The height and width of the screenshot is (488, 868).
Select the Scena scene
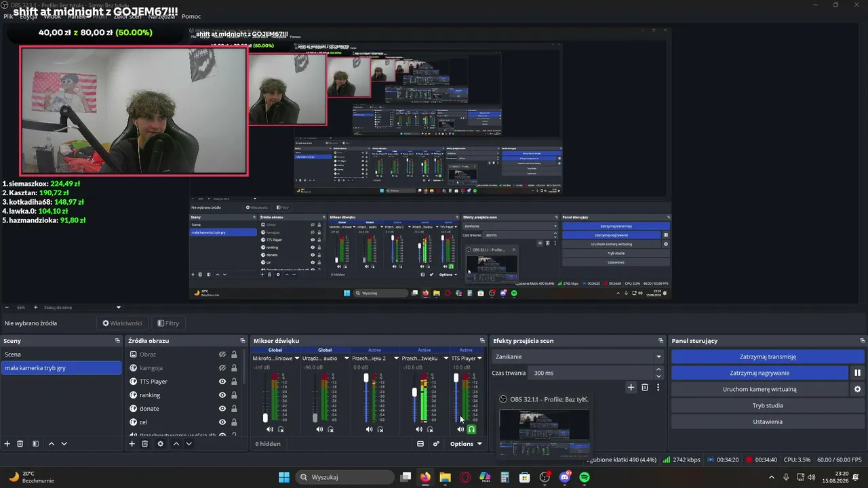(x=61, y=354)
